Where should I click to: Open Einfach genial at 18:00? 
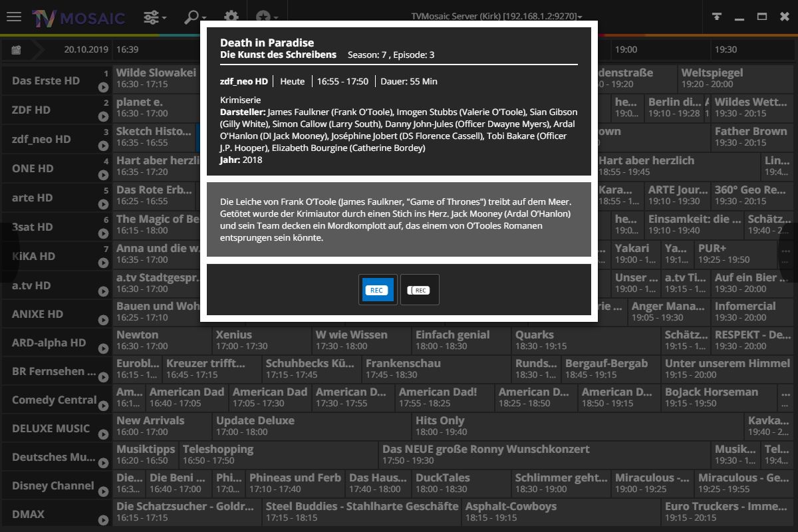[462, 340]
